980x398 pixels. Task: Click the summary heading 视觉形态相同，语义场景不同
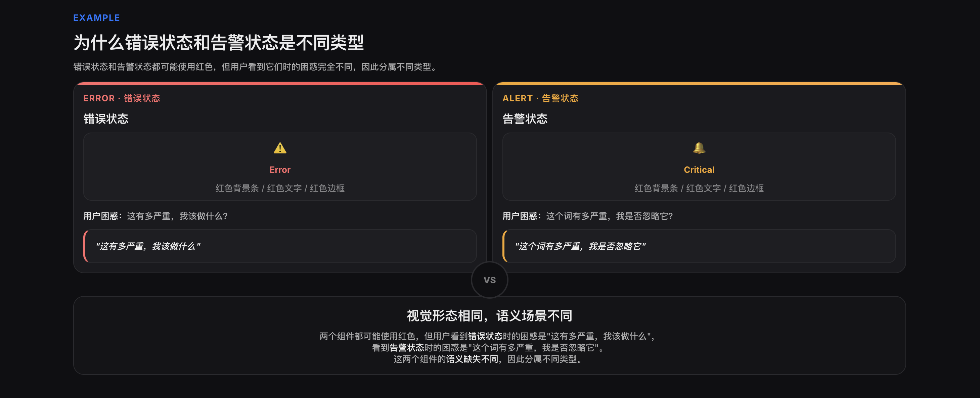(490, 315)
